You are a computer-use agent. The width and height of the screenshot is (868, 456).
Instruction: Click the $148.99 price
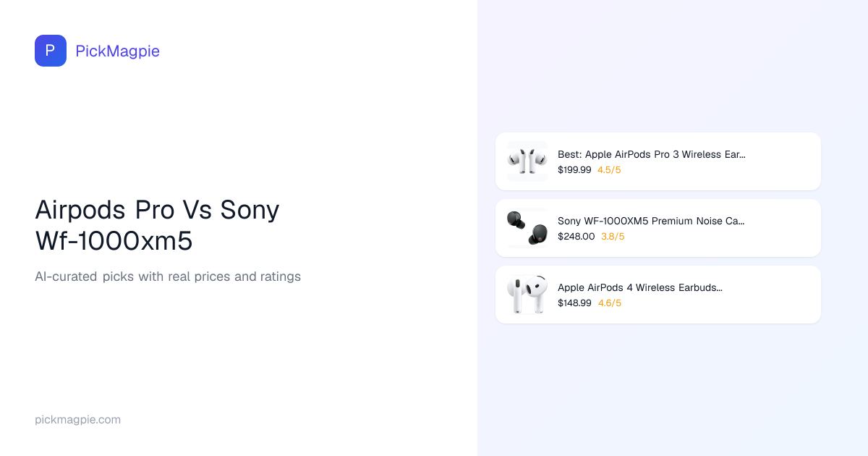[574, 303]
